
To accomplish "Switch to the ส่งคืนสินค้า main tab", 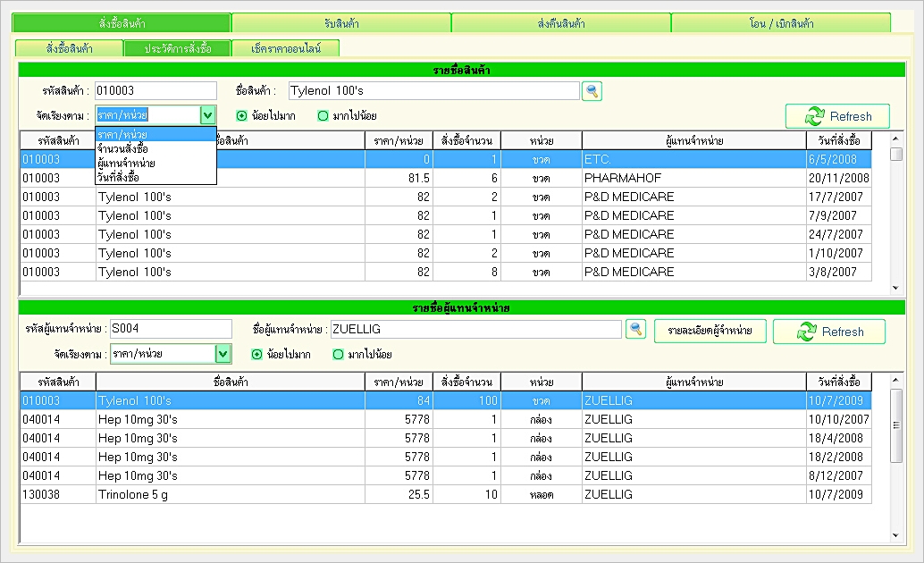I will [x=561, y=23].
